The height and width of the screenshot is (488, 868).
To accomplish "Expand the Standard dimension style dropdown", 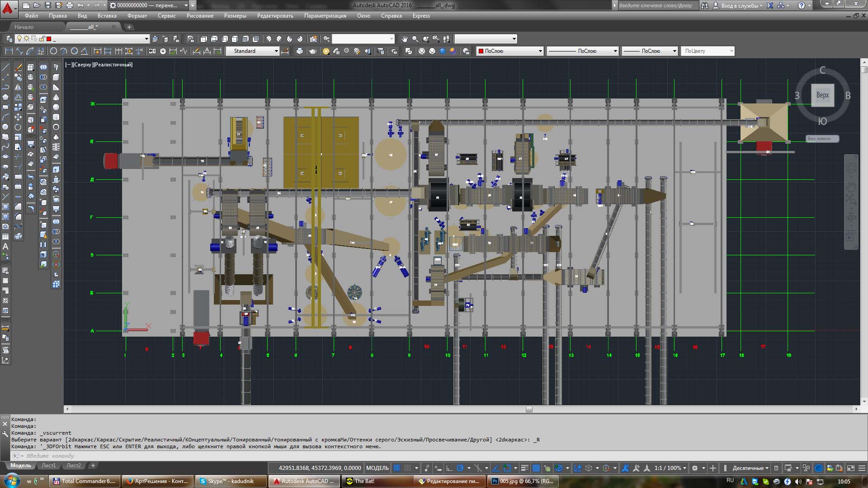I will pyautogui.click(x=276, y=51).
